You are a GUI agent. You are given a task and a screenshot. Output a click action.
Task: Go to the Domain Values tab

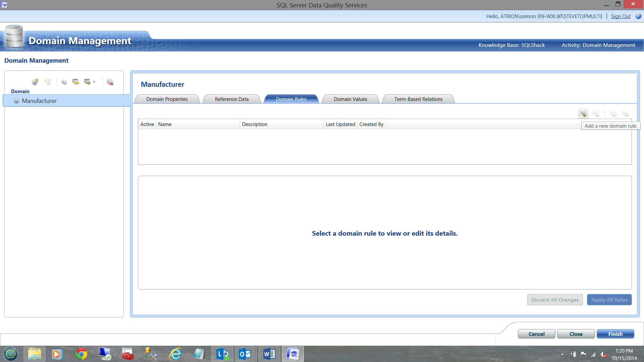(x=350, y=99)
